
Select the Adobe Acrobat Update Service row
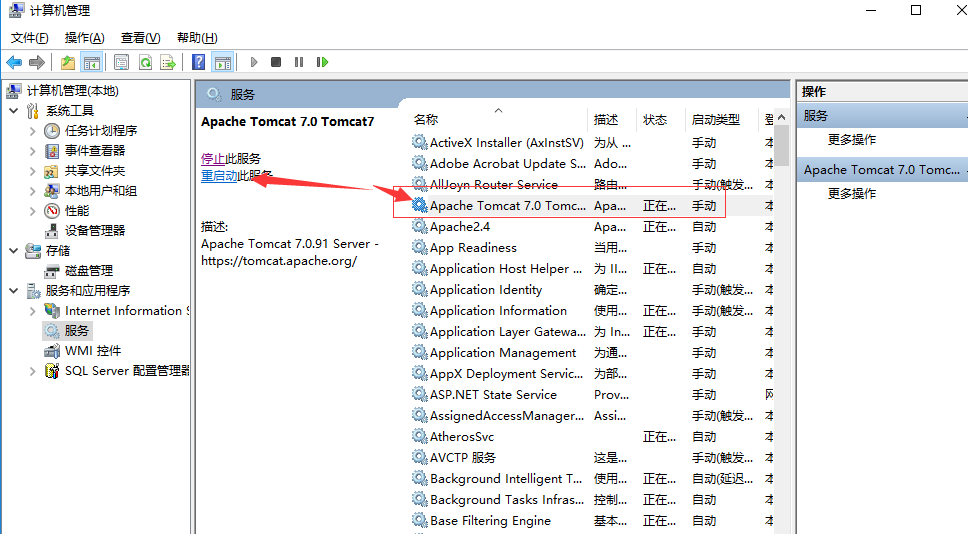pyautogui.click(x=591, y=164)
